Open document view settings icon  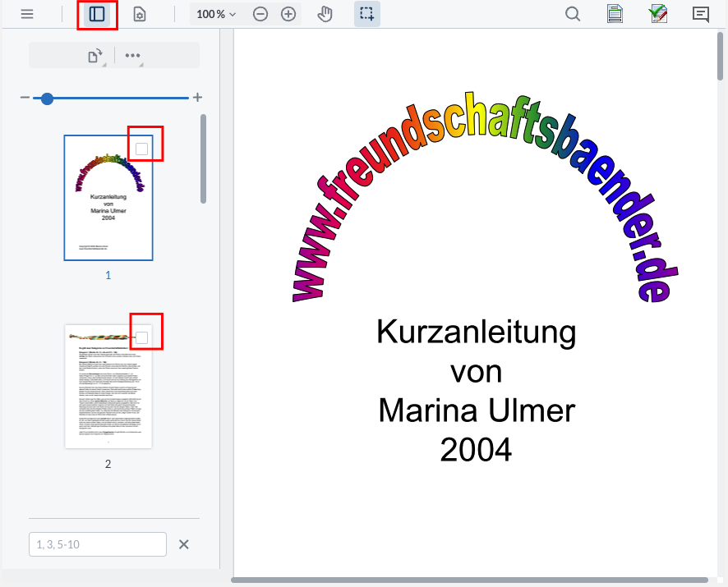coord(139,14)
